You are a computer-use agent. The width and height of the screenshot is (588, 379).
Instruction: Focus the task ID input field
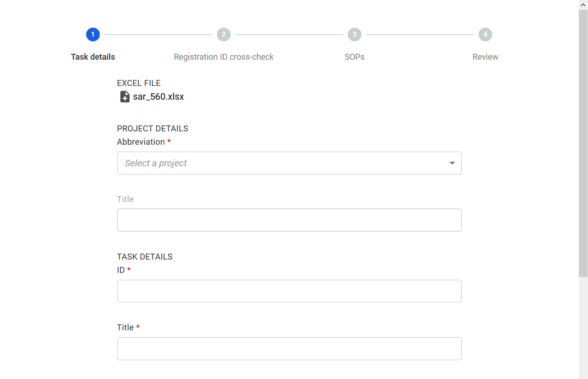tap(289, 291)
